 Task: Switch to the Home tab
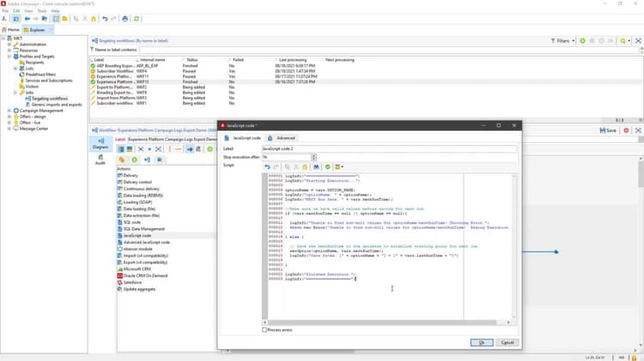coord(14,29)
